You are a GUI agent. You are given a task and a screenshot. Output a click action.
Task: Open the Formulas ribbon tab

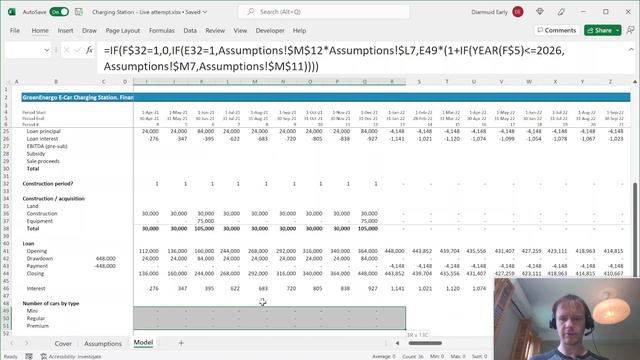pyautogui.click(x=162, y=31)
